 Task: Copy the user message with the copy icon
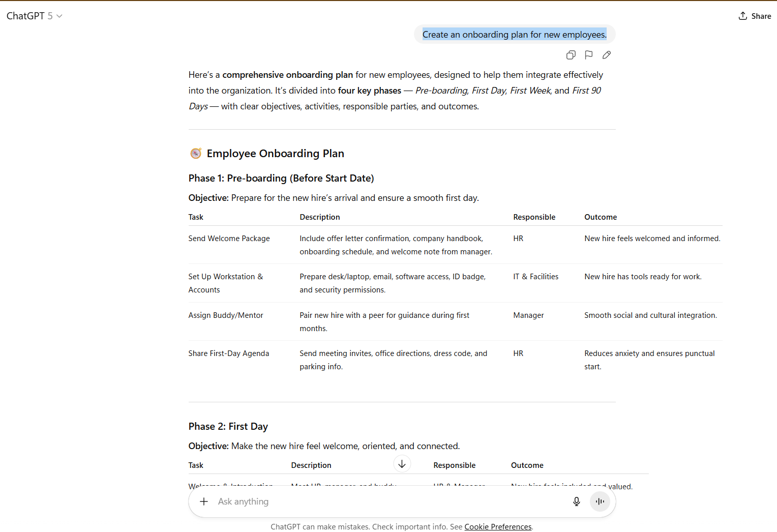571,55
